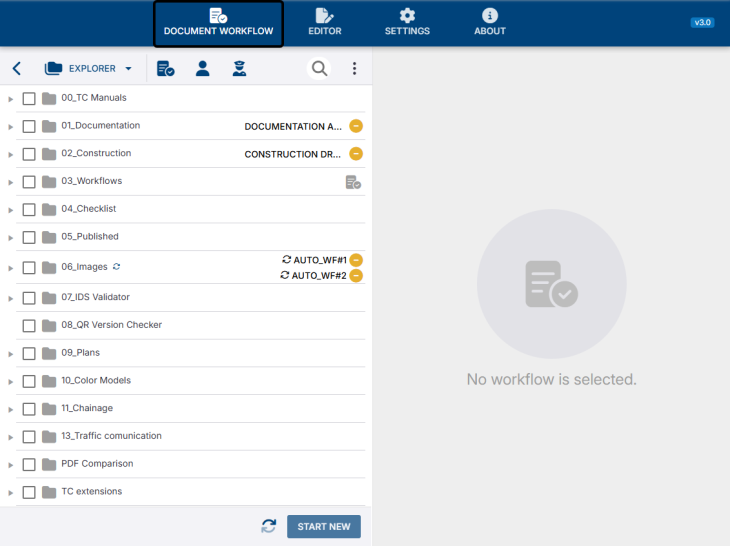This screenshot has width=730, height=546.
Task: Click the yellow status icon for CONSTRUCTION DR...
Action: pyautogui.click(x=356, y=154)
